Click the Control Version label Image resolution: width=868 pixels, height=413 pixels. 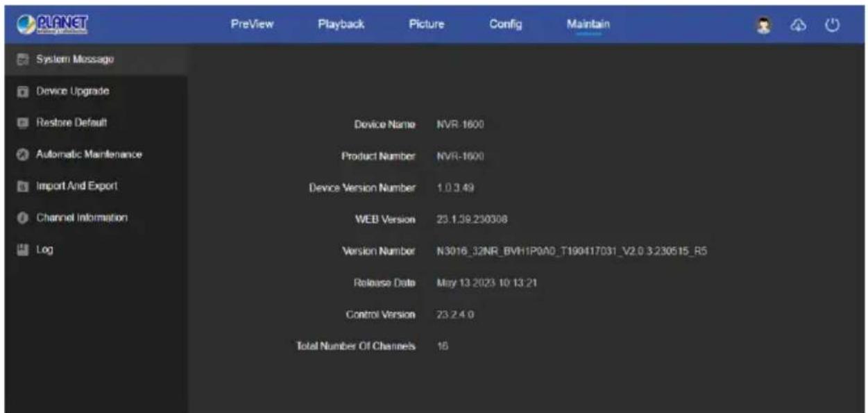click(x=380, y=314)
